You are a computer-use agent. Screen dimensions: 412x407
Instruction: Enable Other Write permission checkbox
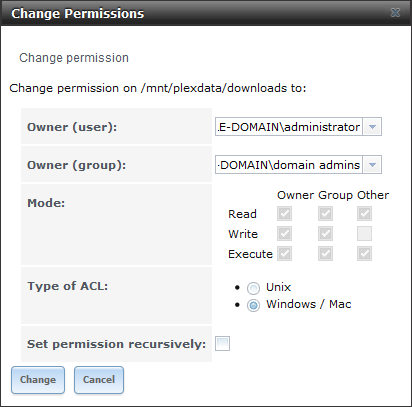pyautogui.click(x=364, y=234)
